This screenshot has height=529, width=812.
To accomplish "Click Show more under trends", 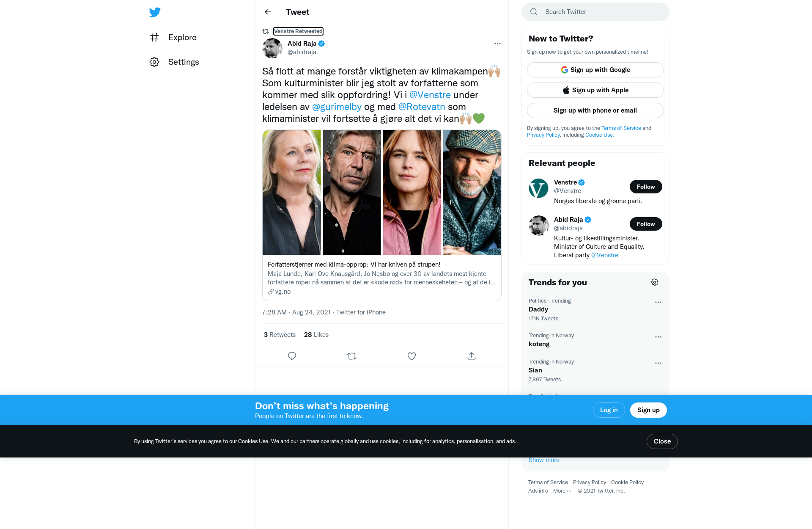I will [544, 460].
